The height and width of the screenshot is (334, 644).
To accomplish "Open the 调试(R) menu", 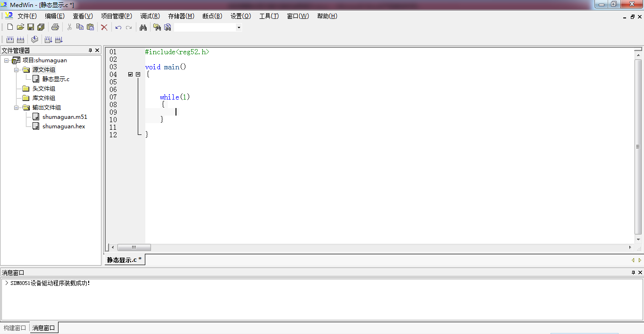I will point(150,16).
